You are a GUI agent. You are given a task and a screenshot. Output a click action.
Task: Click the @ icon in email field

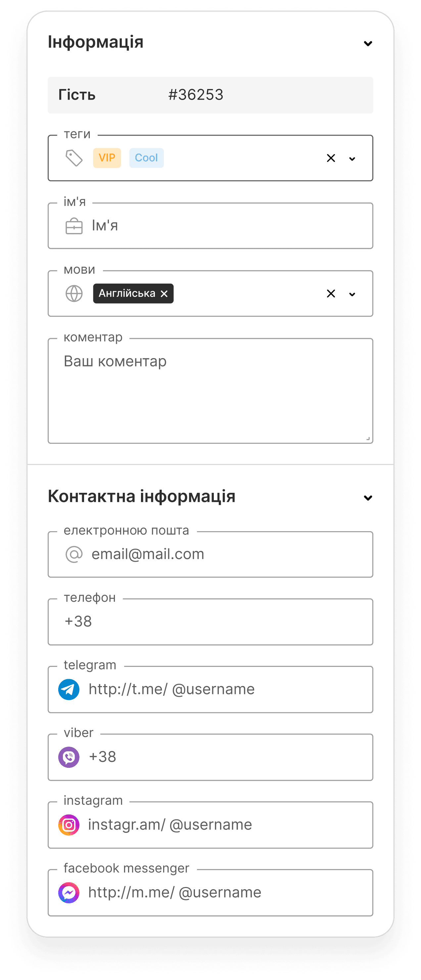[x=74, y=554]
